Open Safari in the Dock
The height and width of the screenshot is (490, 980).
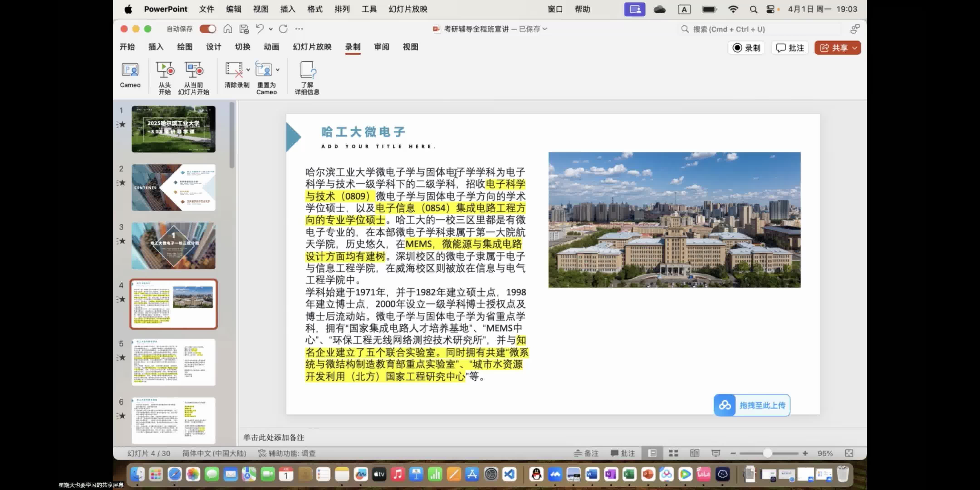[x=175, y=474]
